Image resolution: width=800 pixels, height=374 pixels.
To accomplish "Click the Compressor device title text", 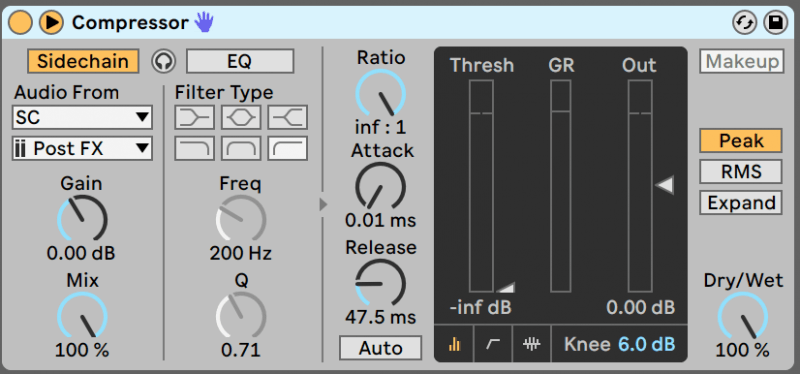I will [130, 22].
